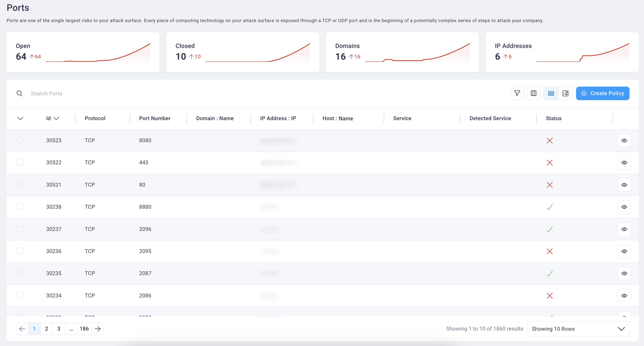
Task: Click the Detected Service column header
Action: click(x=490, y=118)
